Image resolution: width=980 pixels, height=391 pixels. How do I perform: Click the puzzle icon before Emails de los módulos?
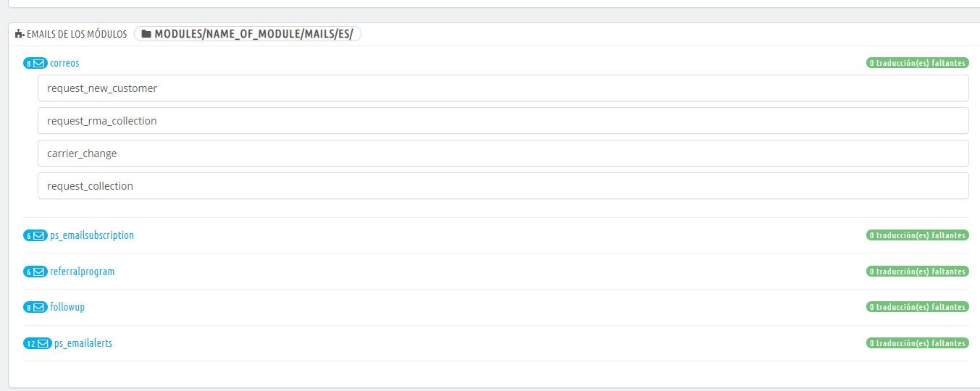19,34
